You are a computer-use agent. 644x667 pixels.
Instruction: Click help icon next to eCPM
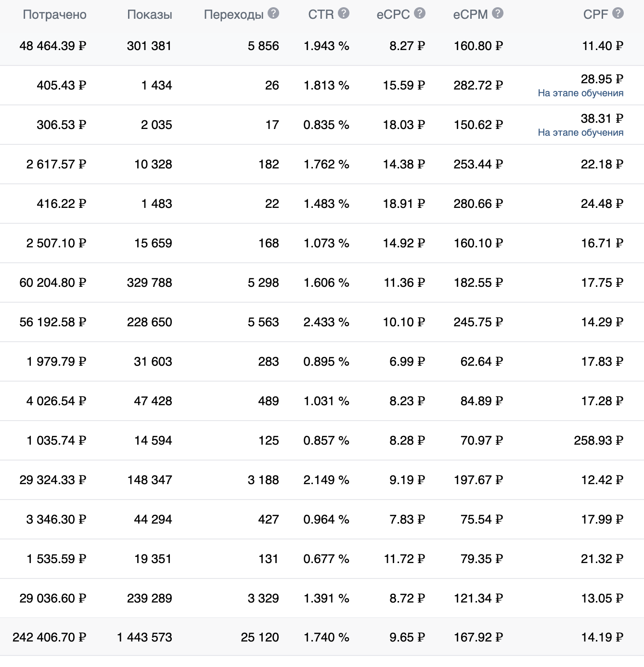click(x=498, y=13)
